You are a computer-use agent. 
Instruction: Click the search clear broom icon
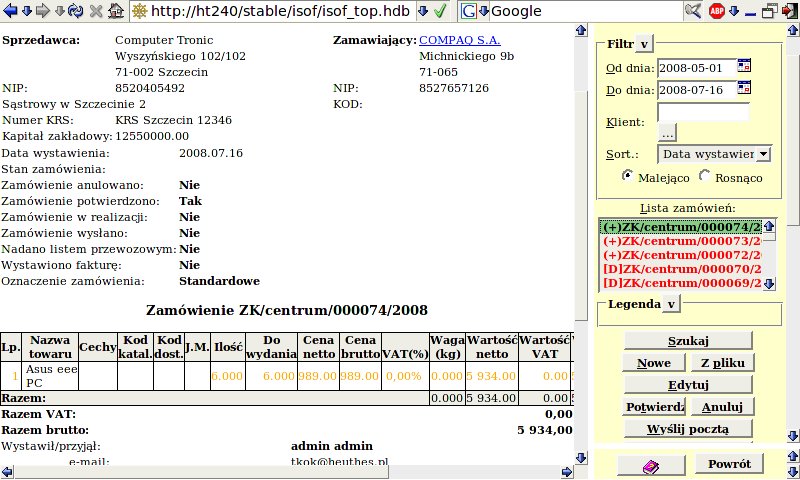(693, 11)
